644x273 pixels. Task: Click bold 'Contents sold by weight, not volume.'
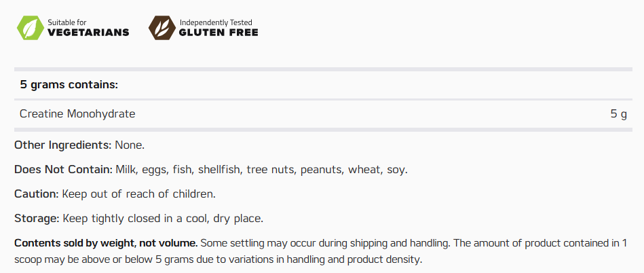[x=107, y=243]
